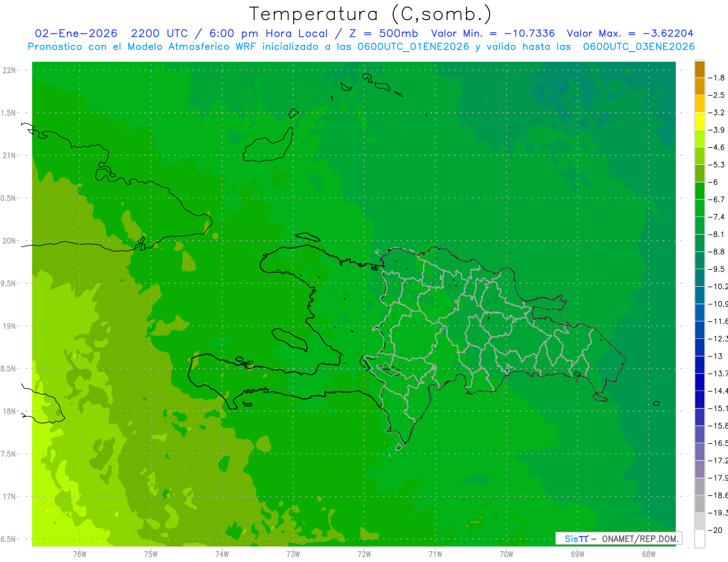Click the "Valor Min. = -10.7336" readout
Viewport: 728px width, 562px height.
pyautogui.click(x=493, y=33)
